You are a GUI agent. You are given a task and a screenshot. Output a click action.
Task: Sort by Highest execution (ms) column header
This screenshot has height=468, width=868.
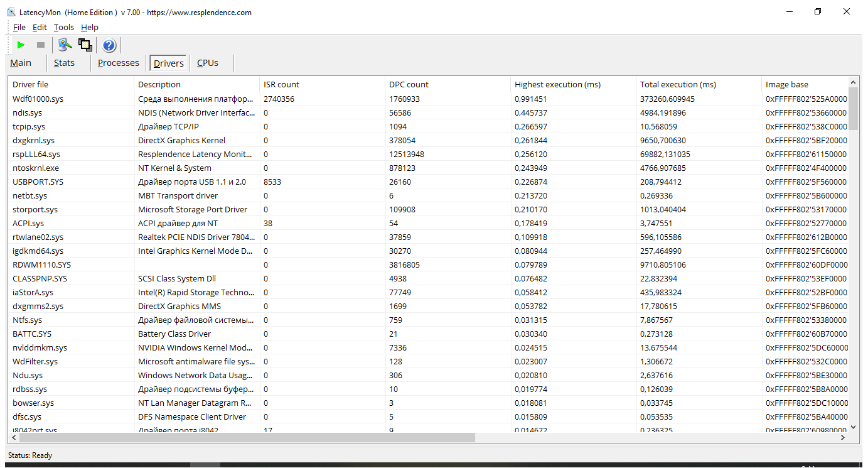tap(574, 84)
